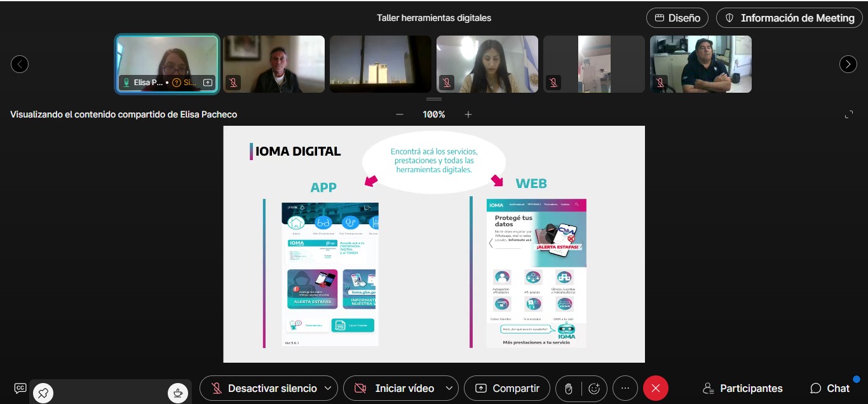Select the white-shirt man's video thumbnail
868x404 pixels.
coord(274,64)
